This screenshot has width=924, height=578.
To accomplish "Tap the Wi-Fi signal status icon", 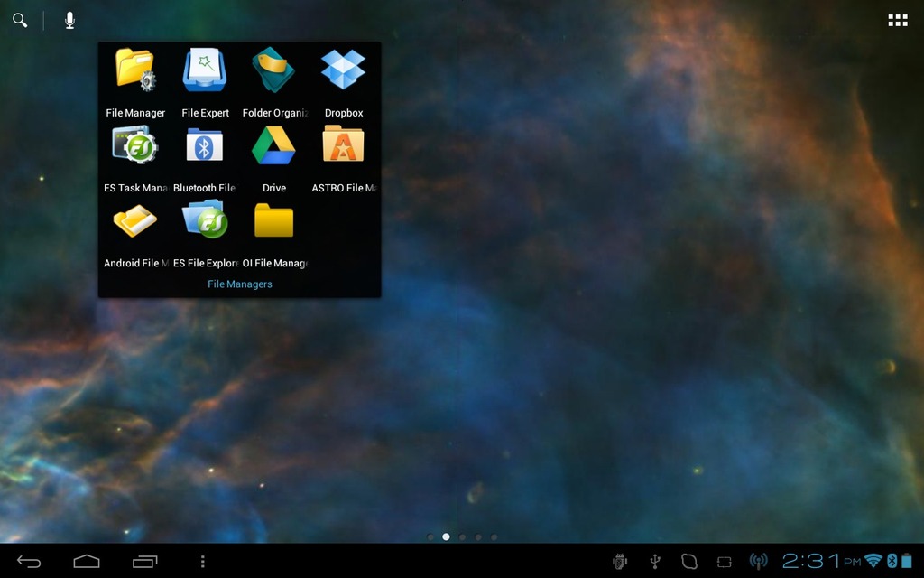I will pyautogui.click(x=873, y=560).
